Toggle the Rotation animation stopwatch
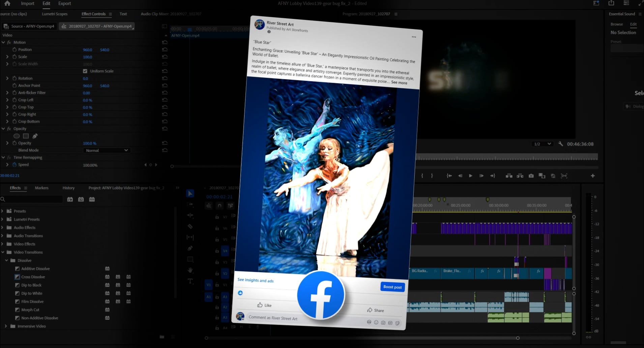Viewport: 644px width, 348px height. tap(14, 78)
